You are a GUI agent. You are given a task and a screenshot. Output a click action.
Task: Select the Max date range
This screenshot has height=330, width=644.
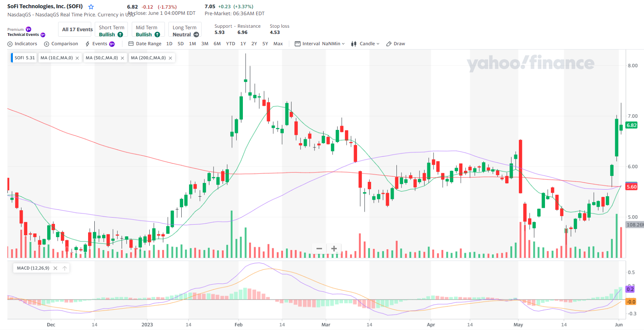278,44
